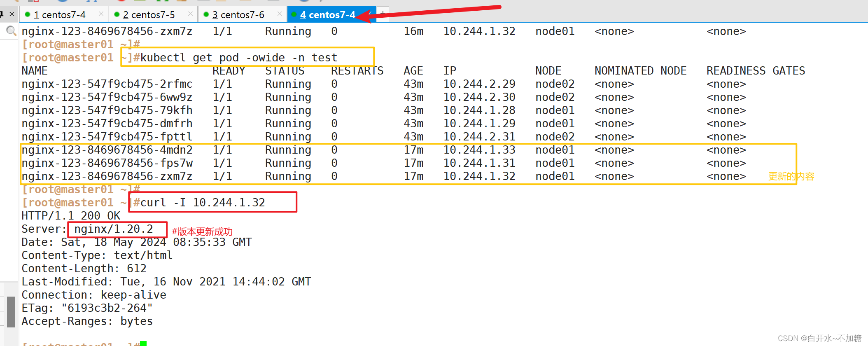Screen dimensions: 868x346
Task: Click the NODE column header
Action: tap(548, 71)
